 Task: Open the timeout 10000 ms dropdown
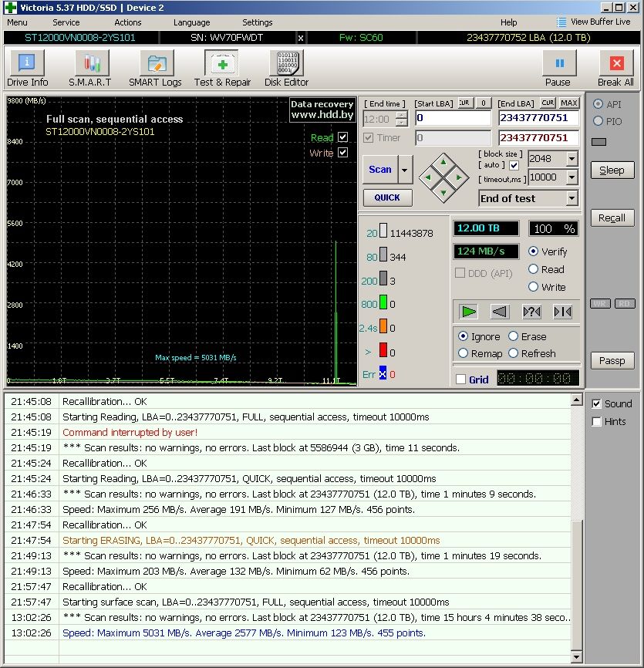pyautogui.click(x=572, y=178)
